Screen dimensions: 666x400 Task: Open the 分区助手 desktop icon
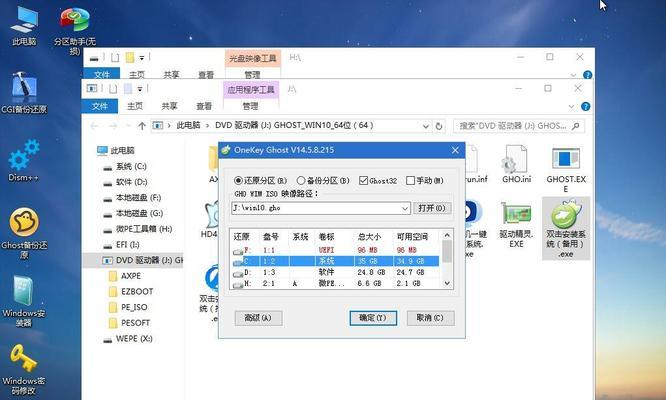[x=75, y=30]
